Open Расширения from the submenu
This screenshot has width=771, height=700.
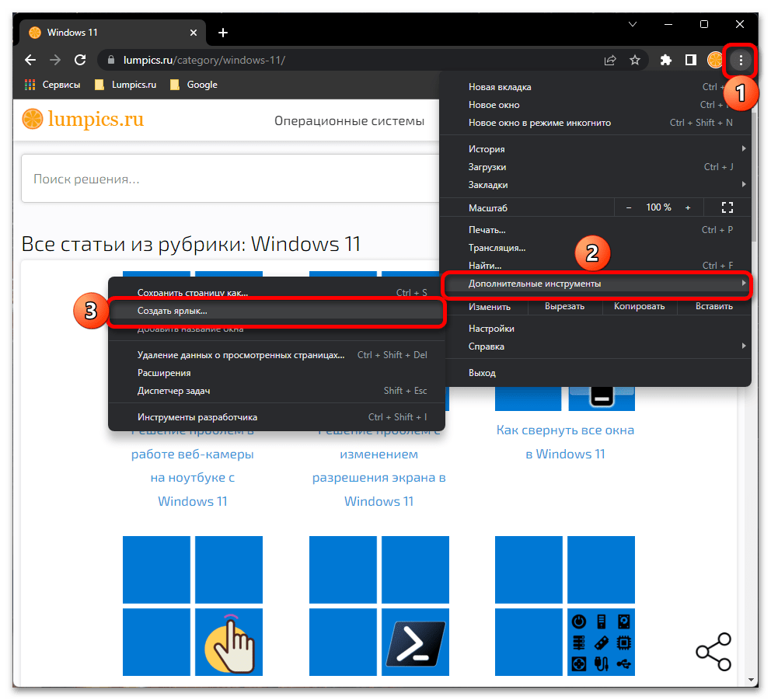[x=277, y=373]
